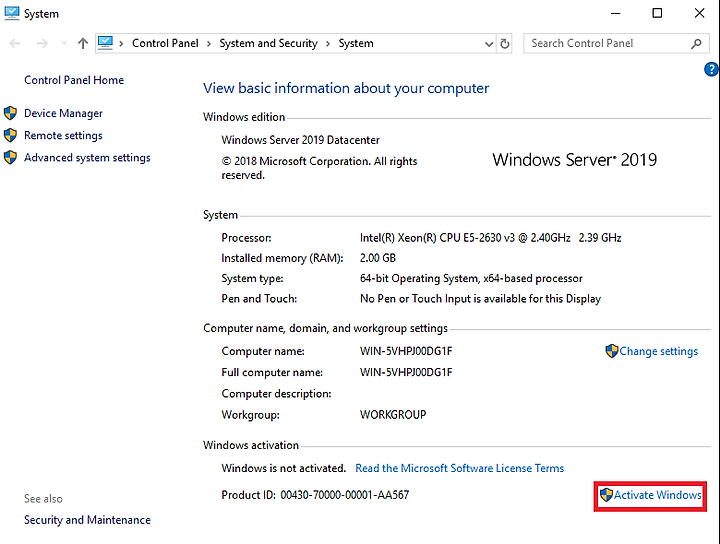Image resolution: width=720 pixels, height=544 pixels.
Task: Click shield icon beside Change settings
Action: [612, 351]
